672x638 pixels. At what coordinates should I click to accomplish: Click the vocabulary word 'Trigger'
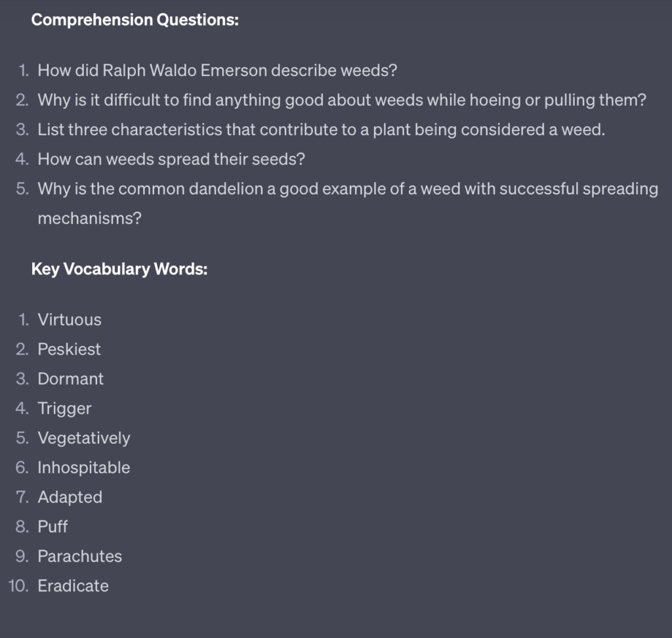[64, 409]
